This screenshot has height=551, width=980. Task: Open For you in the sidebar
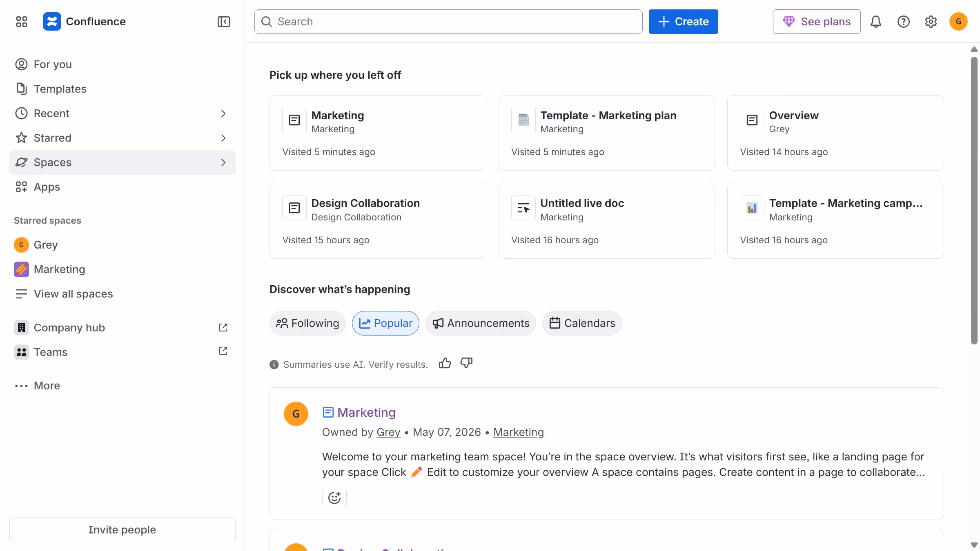coord(122,64)
